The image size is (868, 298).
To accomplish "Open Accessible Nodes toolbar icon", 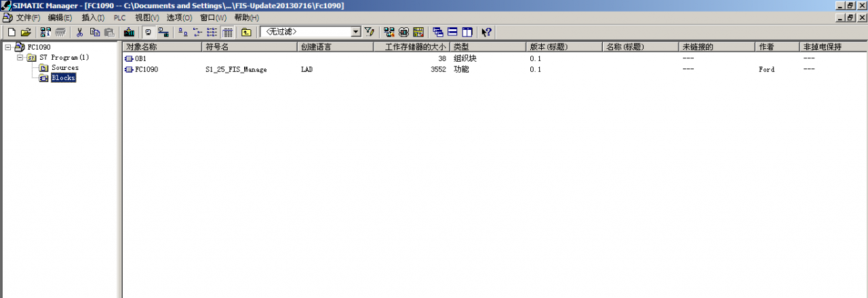I will tap(45, 32).
